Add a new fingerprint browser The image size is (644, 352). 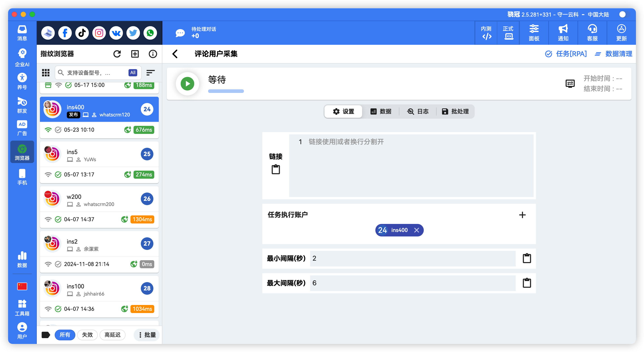coord(135,54)
